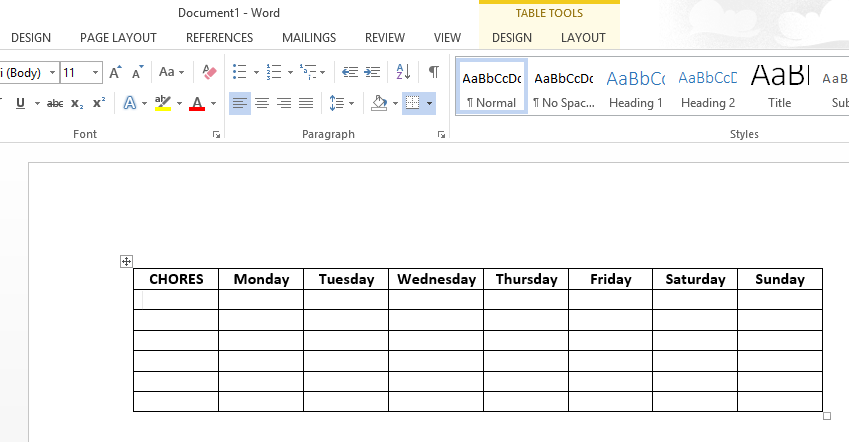Screen dimensions: 849x442
Task: Apply the red font color swatch
Action: 197,103
